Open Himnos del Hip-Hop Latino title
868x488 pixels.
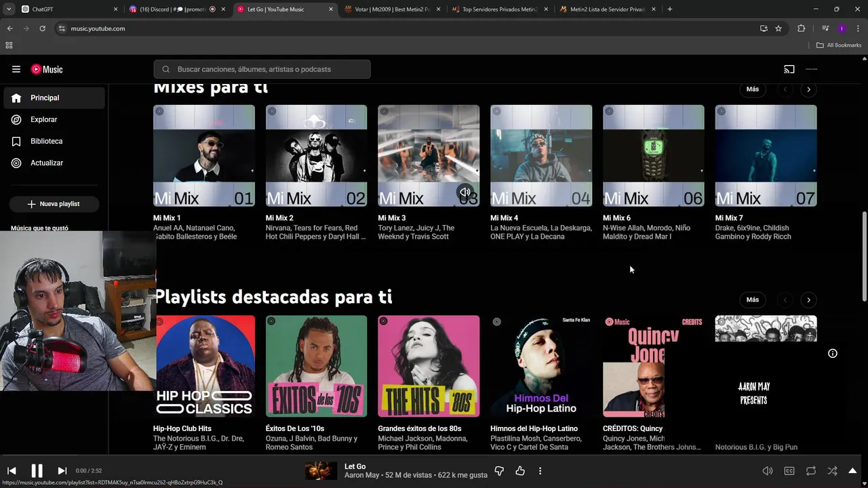pos(534,428)
